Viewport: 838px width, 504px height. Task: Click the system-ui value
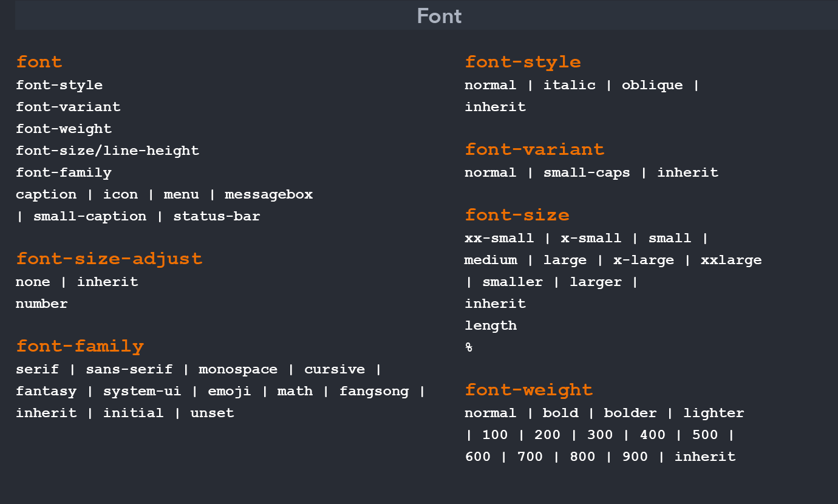pos(142,391)
